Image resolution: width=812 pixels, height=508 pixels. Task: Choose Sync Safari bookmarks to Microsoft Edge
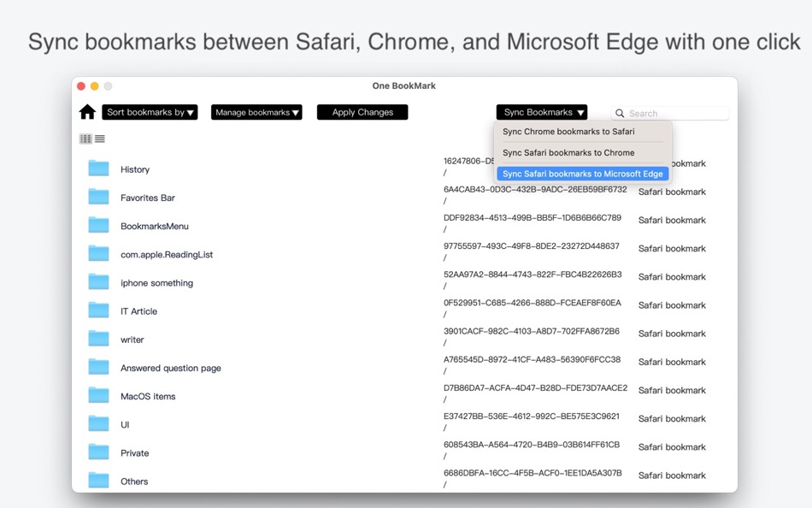pos(583,174)
